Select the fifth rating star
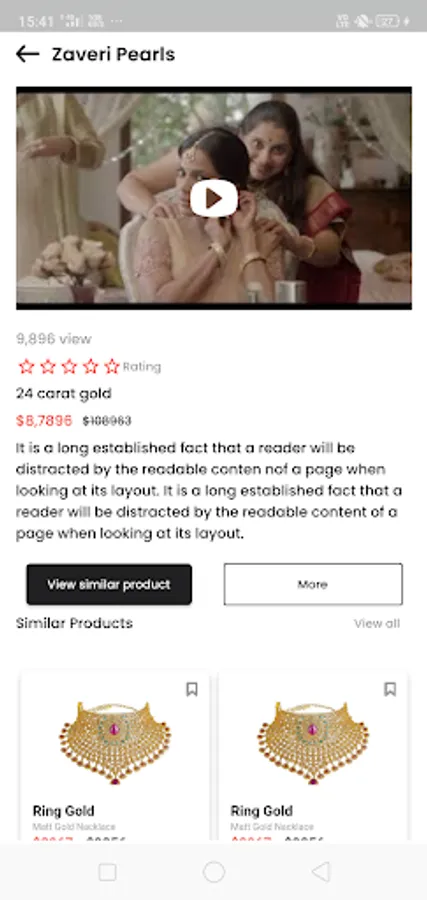Screen dimensions: 427x900 click(x=112, y=366)
